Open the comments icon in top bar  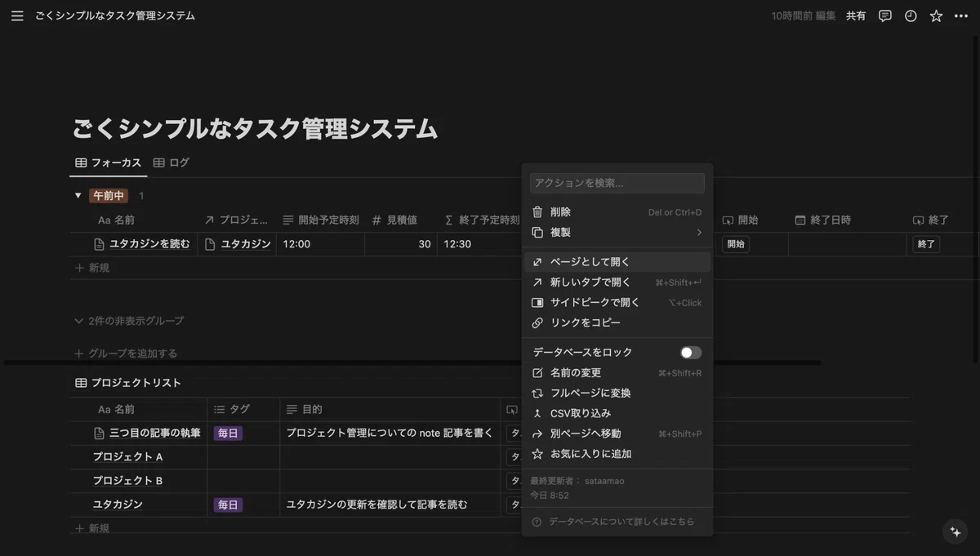[x=884, y=16]
